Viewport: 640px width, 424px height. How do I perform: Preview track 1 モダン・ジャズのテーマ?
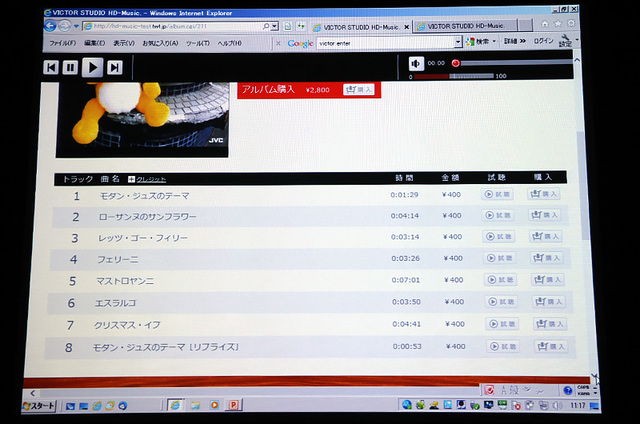pyautogui.click(x=497, y=194)
